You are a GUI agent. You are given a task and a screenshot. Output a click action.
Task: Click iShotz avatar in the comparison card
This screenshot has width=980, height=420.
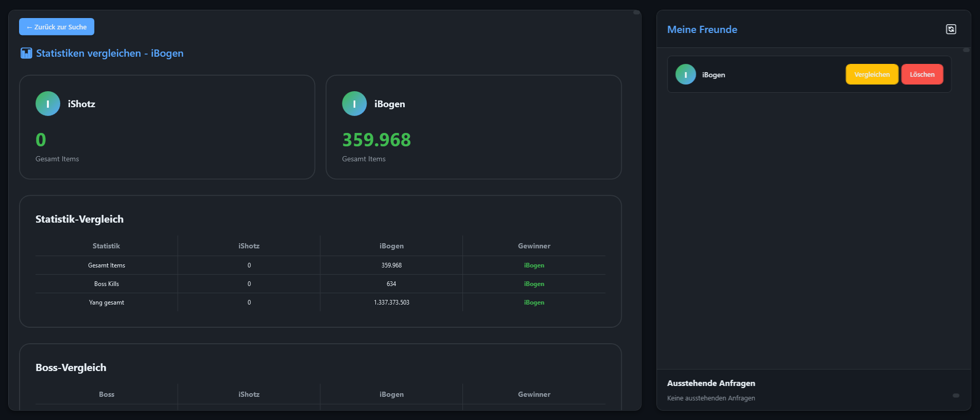[48, 104]
